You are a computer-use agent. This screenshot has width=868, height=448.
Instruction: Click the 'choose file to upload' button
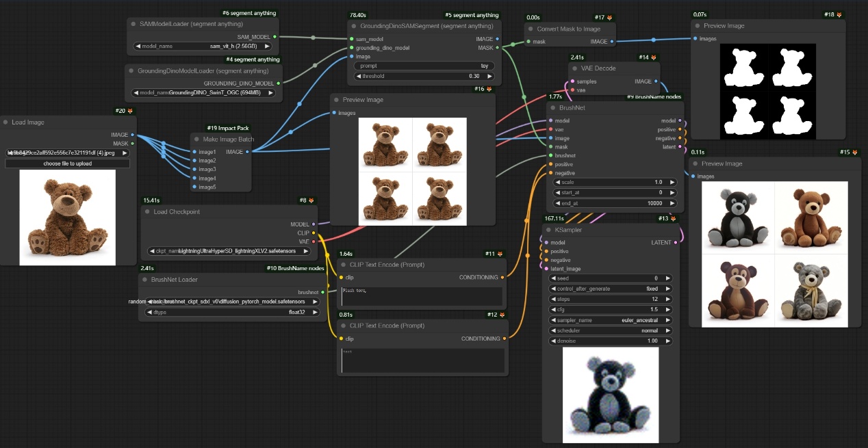[x=67, y=163]
